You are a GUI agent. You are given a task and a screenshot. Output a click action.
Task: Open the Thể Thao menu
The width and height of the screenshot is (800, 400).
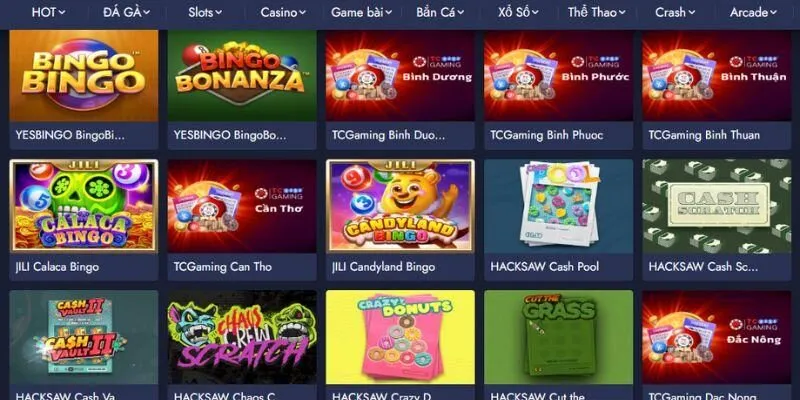pos(597,13)
